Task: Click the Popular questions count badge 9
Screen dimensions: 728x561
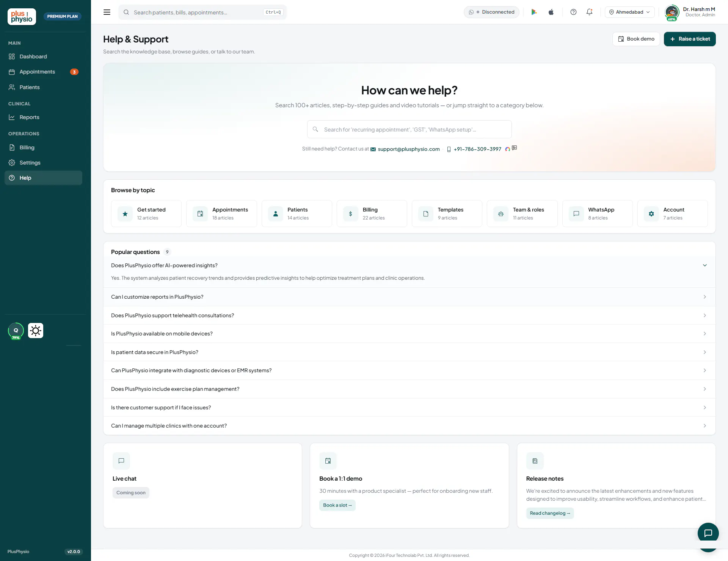Action: tap(167, 252)
